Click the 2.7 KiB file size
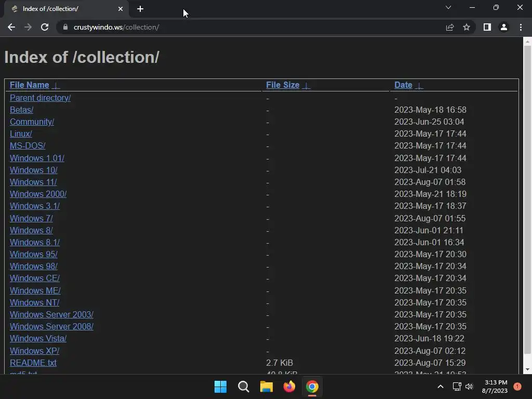532x399 pixels. click(280, 363)
